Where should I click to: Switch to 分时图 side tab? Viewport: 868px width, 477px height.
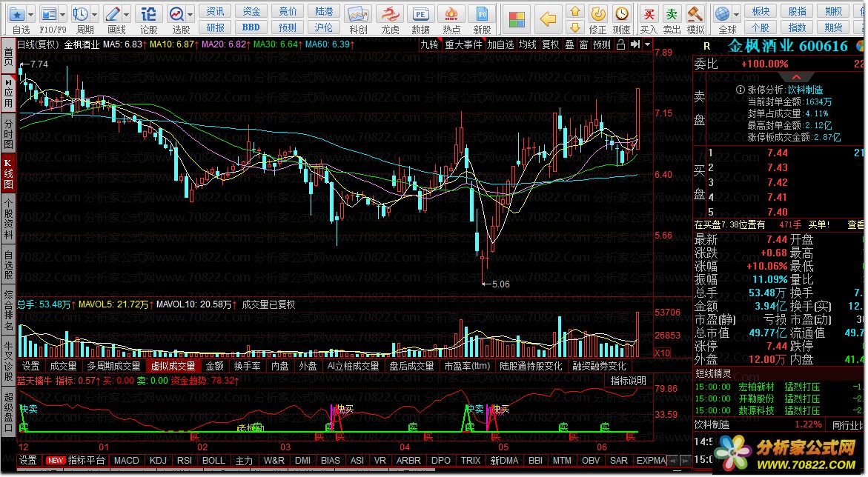[x=8, y=133]
